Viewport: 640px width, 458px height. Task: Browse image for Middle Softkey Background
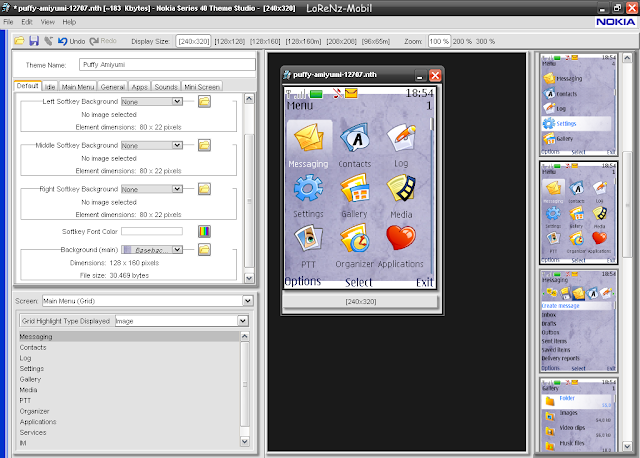coord(204,145)
